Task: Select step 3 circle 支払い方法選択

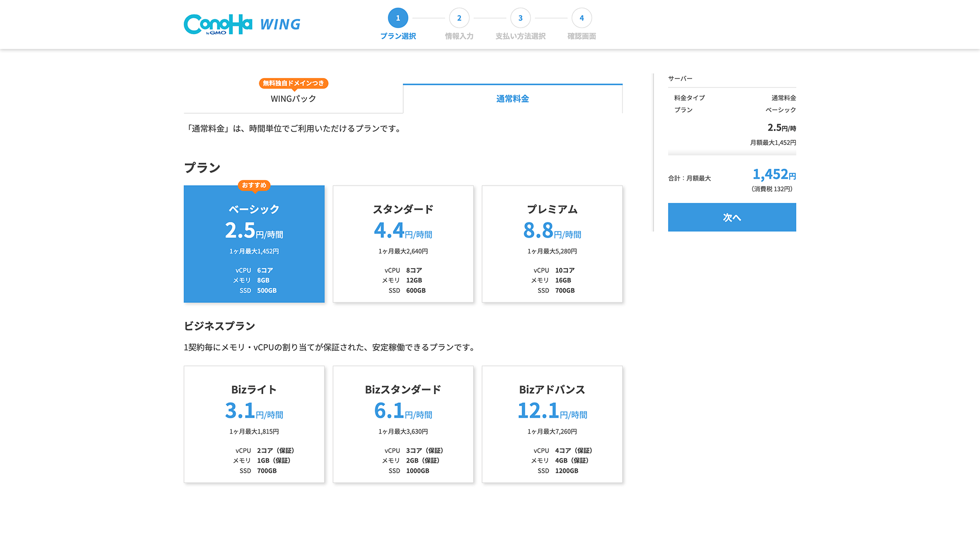Action: (x=521, y=18)
